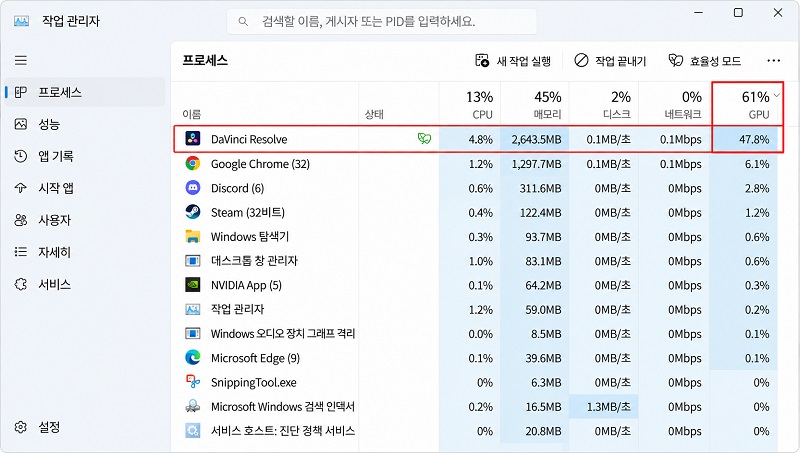Open the 사용자 tab
The width and height of the screenshot is (800, 453).
point(85,220)
